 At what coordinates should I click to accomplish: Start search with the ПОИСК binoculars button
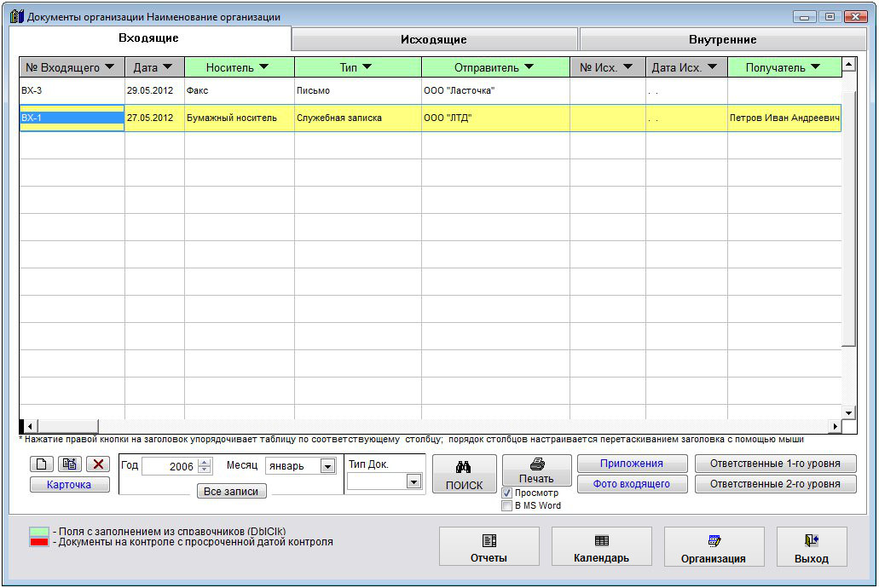point(464,474)
